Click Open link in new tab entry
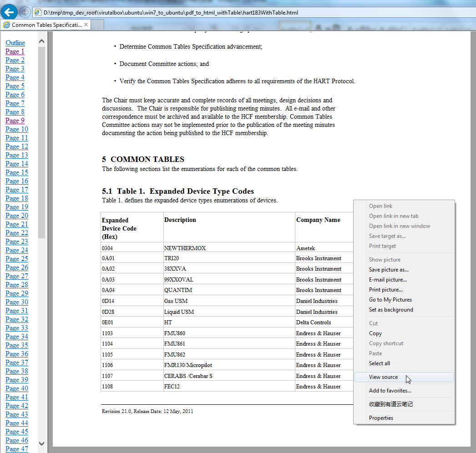The image size is (476, 453). tap(404, 216)
